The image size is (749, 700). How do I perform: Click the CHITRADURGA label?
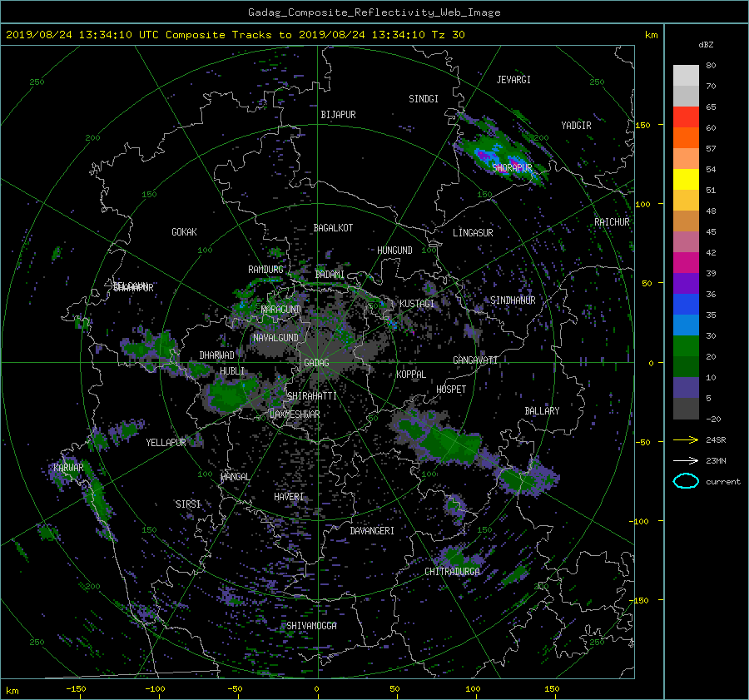tap(452, 572)
